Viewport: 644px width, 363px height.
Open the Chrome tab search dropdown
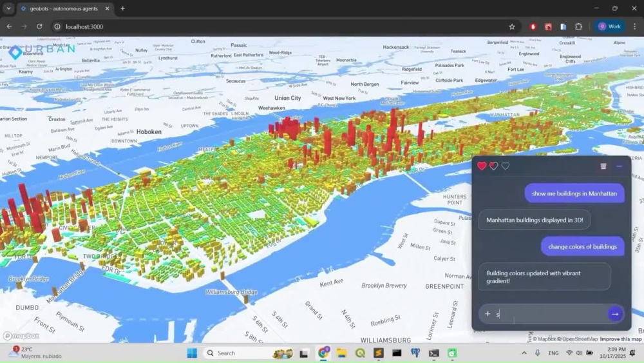(x=8, y=8)
